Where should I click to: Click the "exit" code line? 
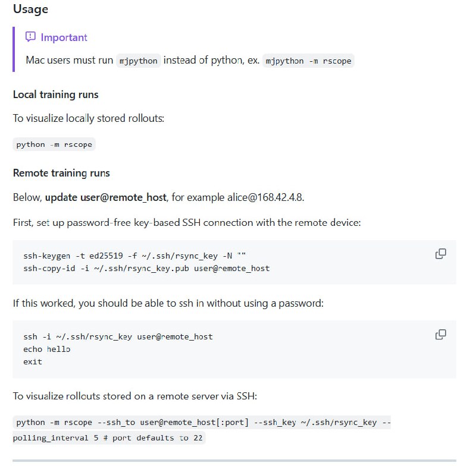pyautogui.click(x=33, y=361)
